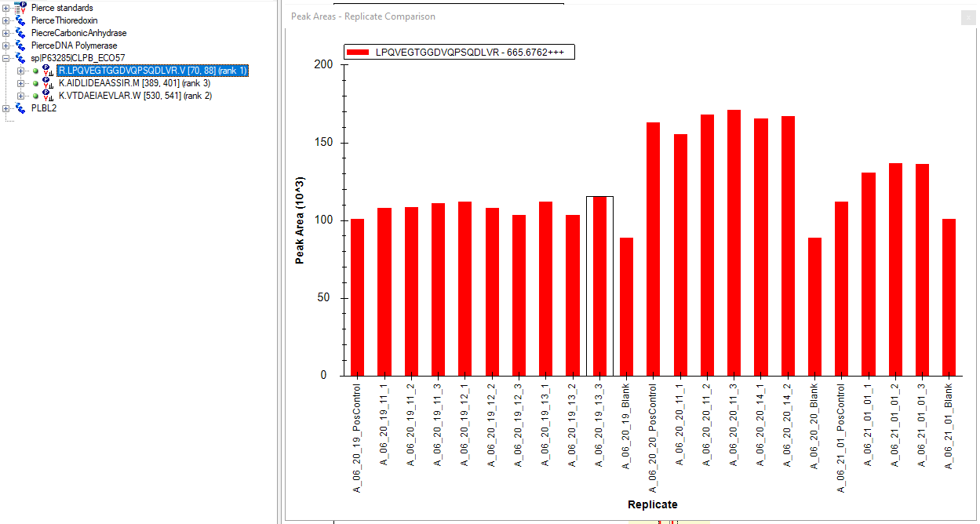Close the Peak Areas graph panel
The width and height of the screenshot is (980, 524).
click(969, 17)
